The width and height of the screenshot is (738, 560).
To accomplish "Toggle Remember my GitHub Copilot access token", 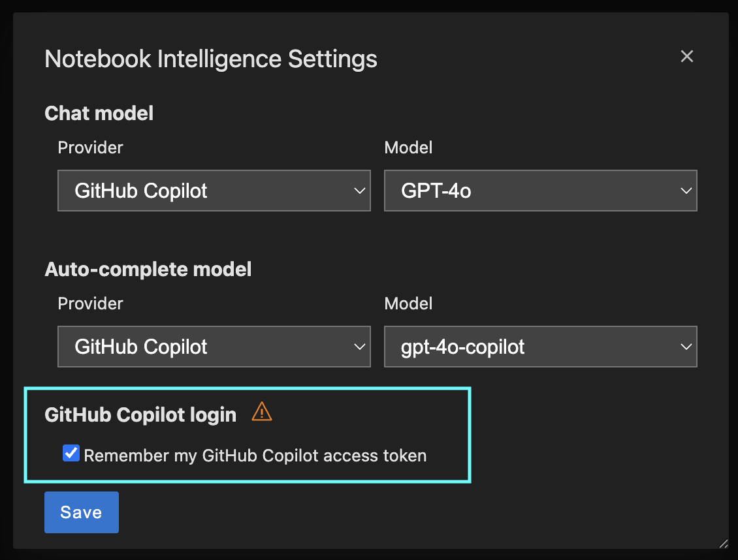I will pos(71,453).
